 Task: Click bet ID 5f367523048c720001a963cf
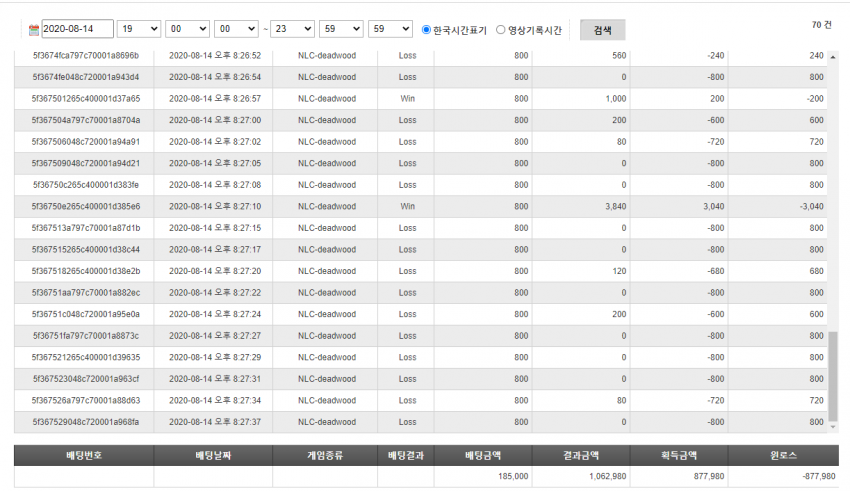(x=86, y=379)
